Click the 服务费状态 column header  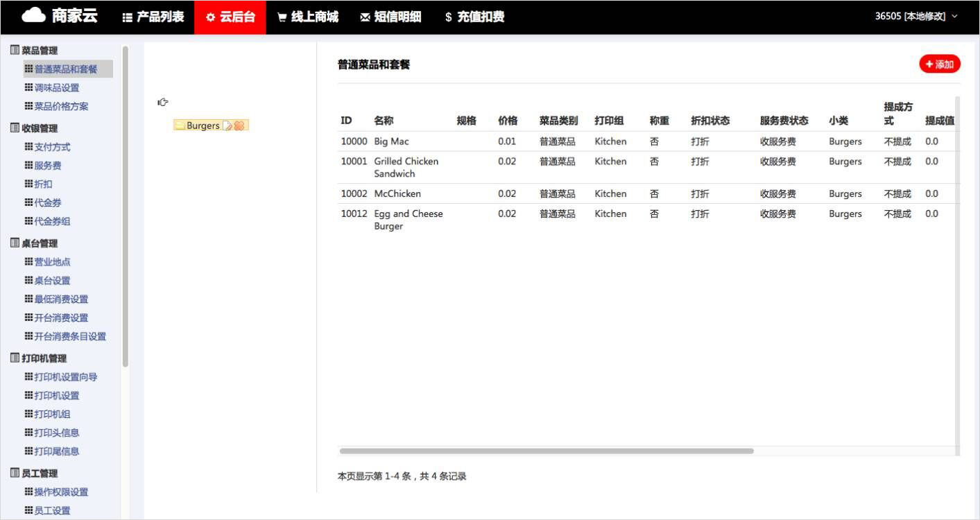click(x=784, y=121)
